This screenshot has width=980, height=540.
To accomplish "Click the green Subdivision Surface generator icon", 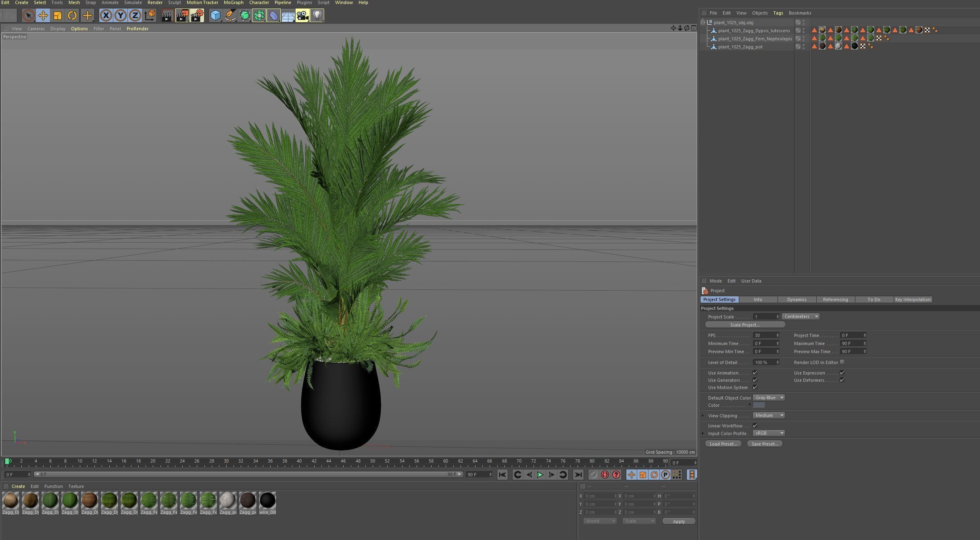I will 245,16.
